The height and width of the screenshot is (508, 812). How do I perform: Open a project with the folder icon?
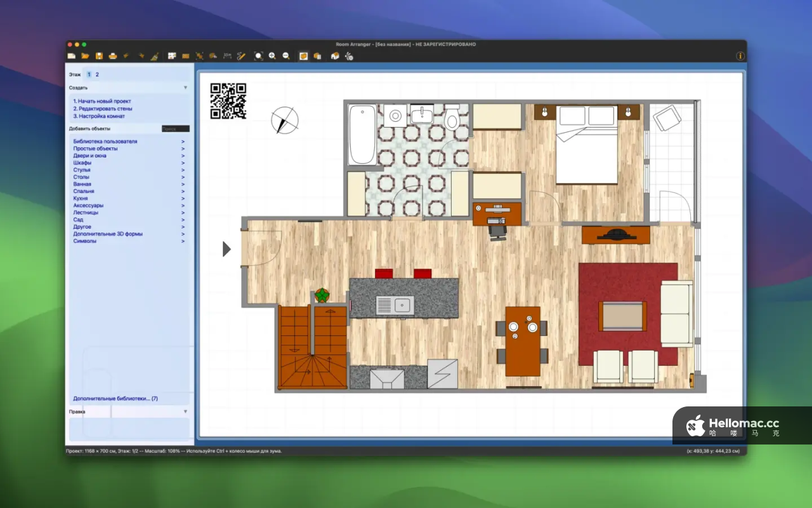(85, 56)
